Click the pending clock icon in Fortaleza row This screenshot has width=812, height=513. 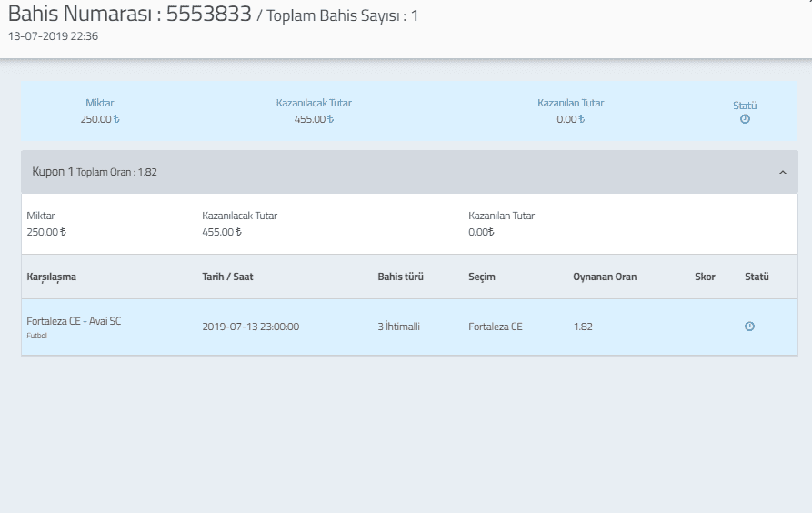click(x=749, y=327)
